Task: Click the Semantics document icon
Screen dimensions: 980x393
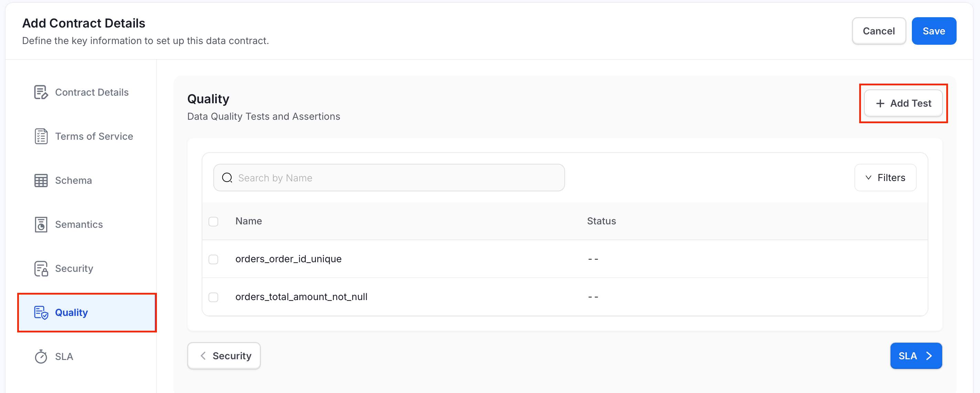Action: 41,224
